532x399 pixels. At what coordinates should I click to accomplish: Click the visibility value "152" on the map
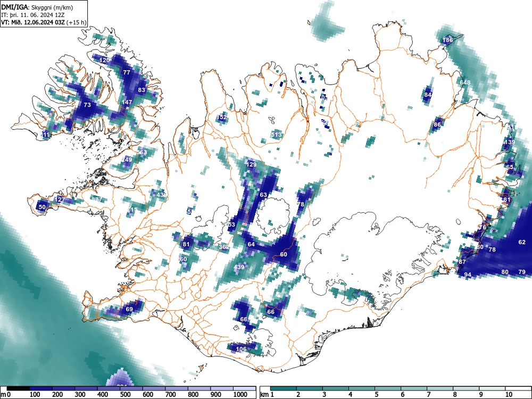(221, 117)
